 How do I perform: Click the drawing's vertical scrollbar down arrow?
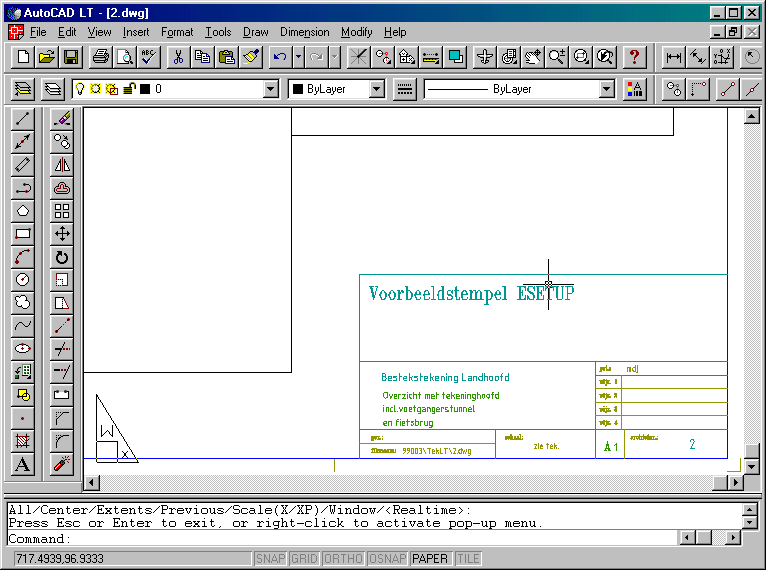coord(751,467)
